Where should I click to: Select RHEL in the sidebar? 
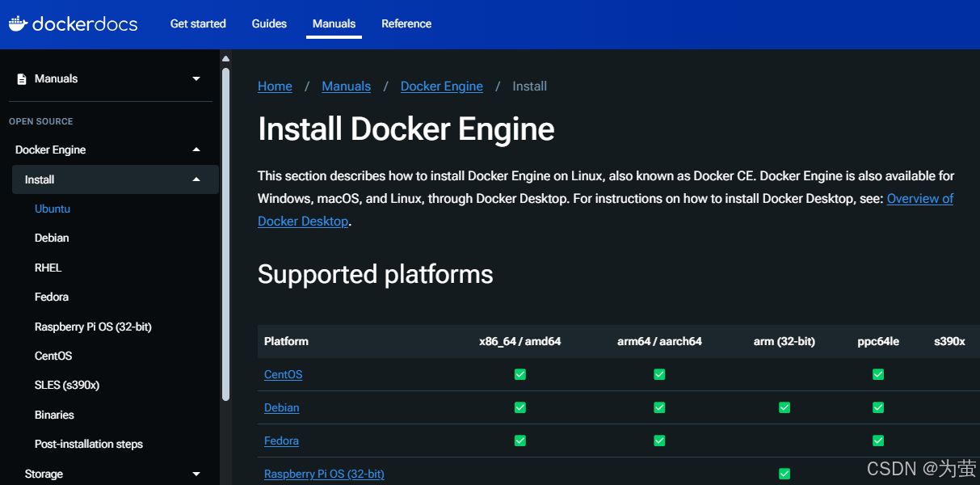[x=48, y=268]
